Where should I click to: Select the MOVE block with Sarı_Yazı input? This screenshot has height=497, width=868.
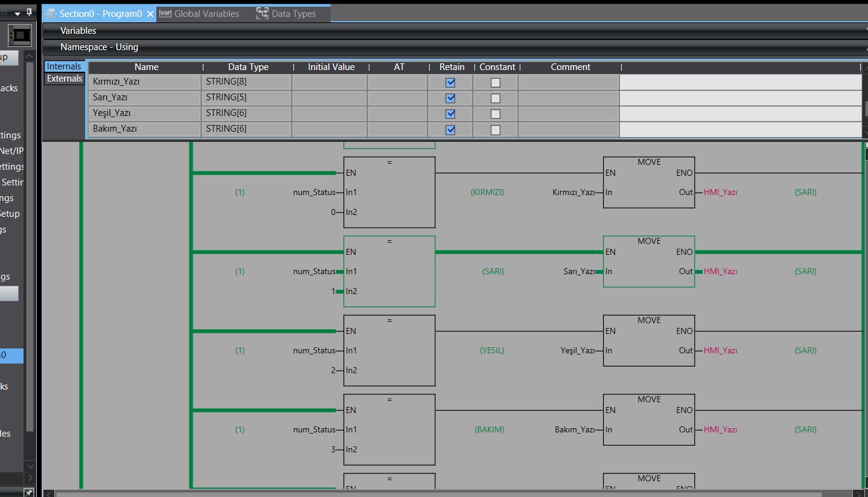pyautogui.click(x=649, y=261)
